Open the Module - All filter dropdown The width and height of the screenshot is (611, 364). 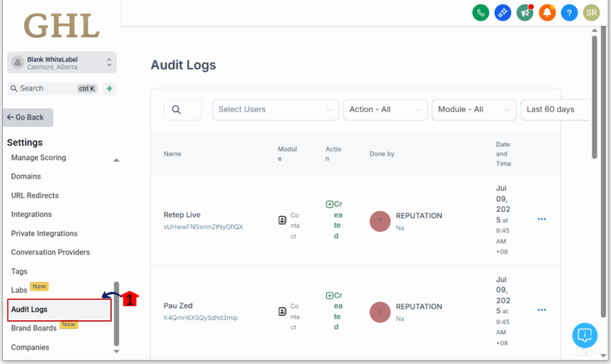(x=474, y=110)
